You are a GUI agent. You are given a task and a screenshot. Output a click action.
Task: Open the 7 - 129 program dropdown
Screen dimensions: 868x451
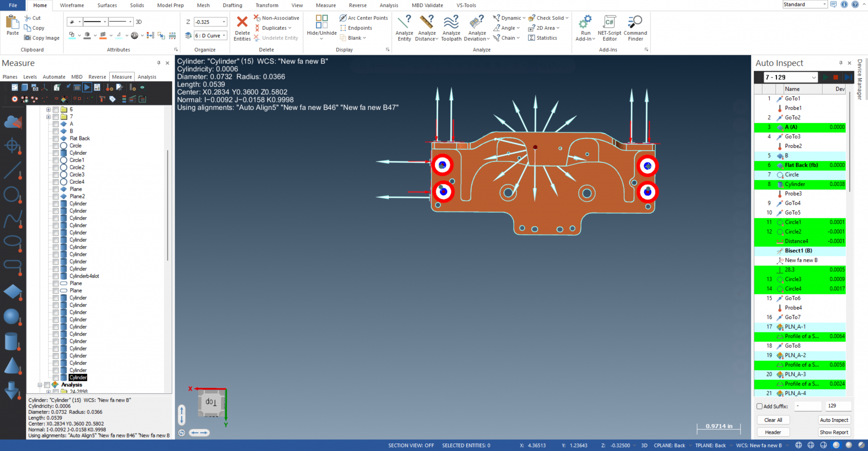[813, 77]
